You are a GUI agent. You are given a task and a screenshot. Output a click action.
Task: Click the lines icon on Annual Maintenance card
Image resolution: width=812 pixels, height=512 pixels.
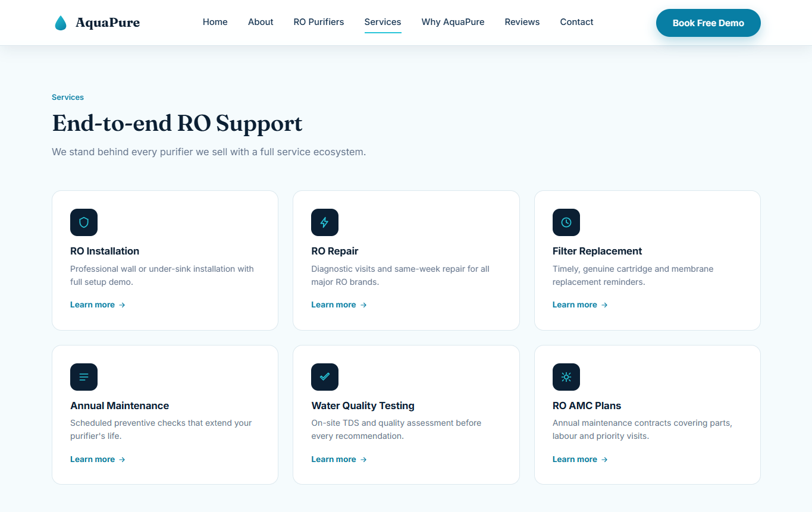pyautogui.click(x=84, y=377)
